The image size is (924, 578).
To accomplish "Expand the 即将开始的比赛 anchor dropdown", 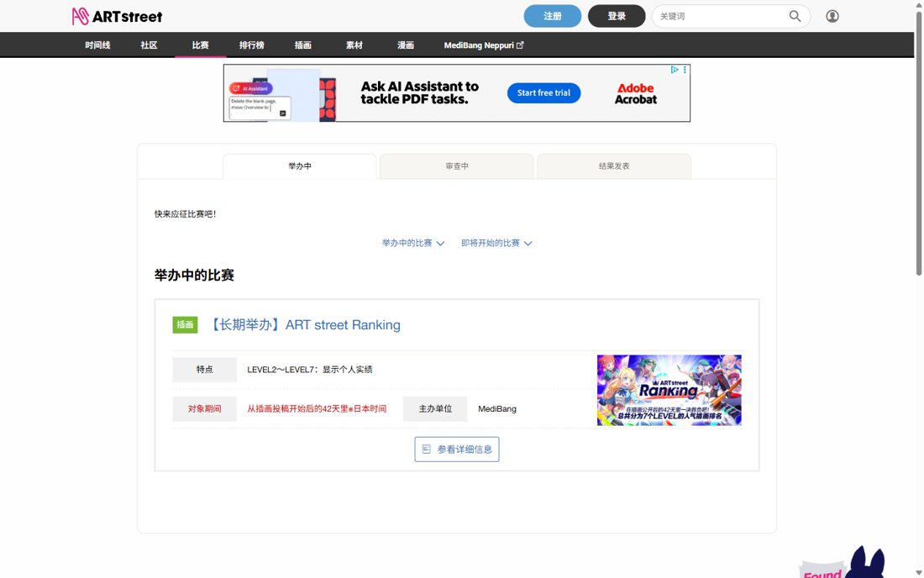I will 496,243.
